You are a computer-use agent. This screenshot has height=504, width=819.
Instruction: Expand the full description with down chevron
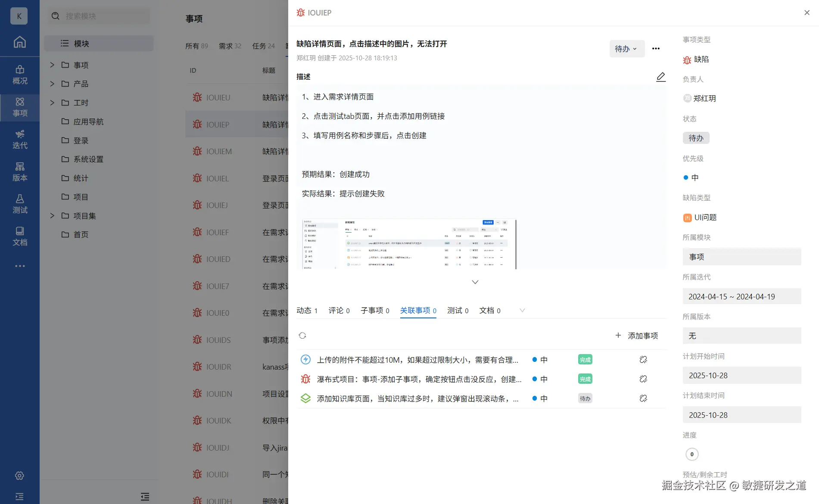tap(475, 282)
